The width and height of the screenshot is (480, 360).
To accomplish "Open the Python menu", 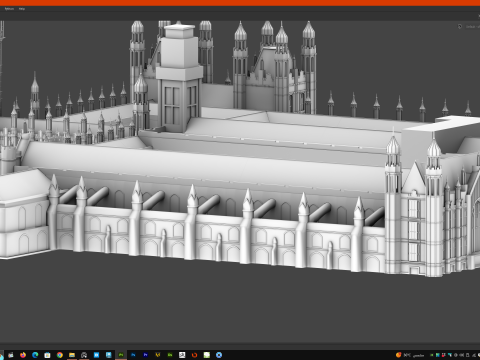I will coord(9,9).
